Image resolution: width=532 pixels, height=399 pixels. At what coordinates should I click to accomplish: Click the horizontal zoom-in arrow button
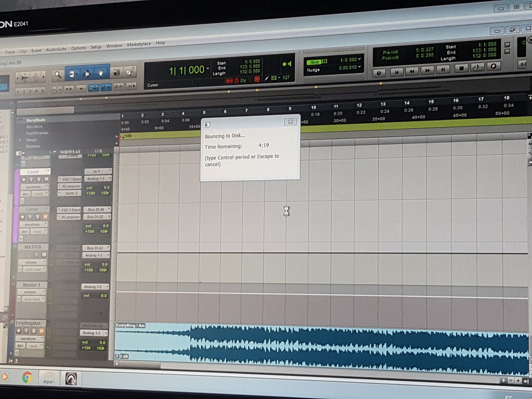[43, 77]
